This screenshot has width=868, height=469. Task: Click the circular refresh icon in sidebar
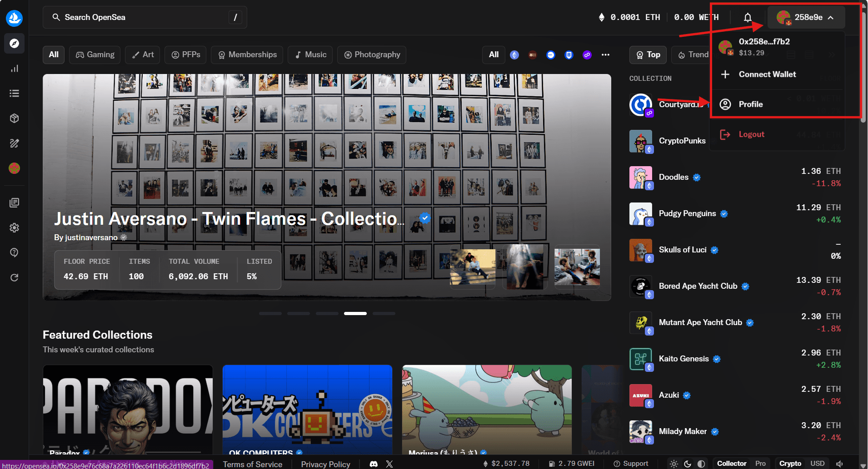pyautogui.click(x=14, y=277)
